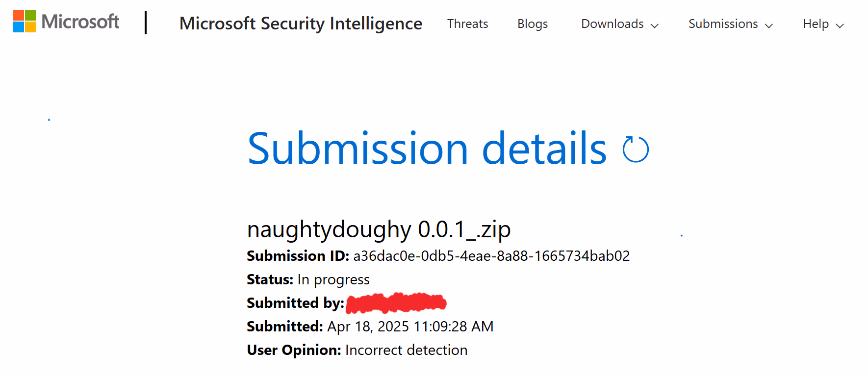Open Microsoft Security Intelligence home link

click(301, 24)
